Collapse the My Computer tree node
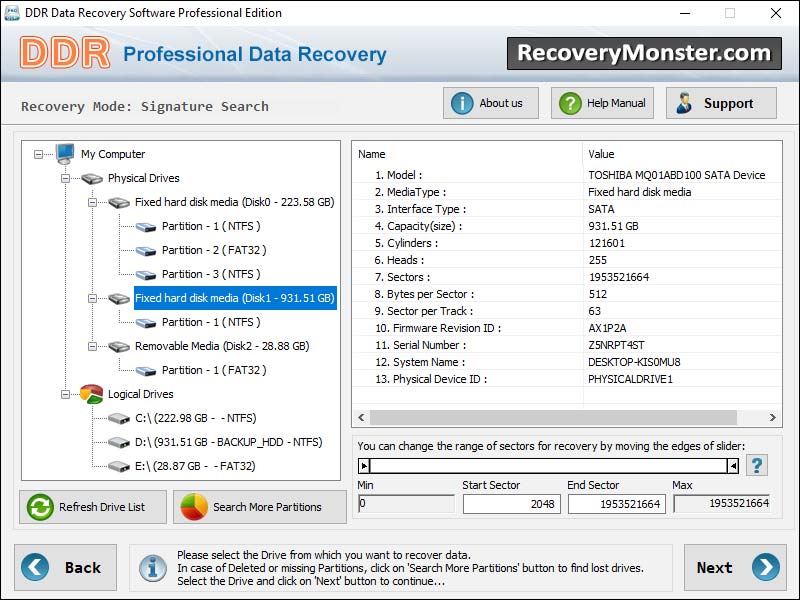 tap(38, 154)
